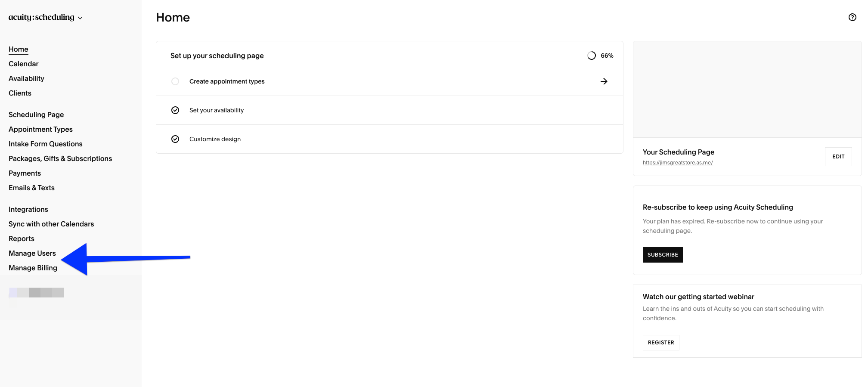Open the jimsgreatstore.as.me scheduling link

click(678, 163)
